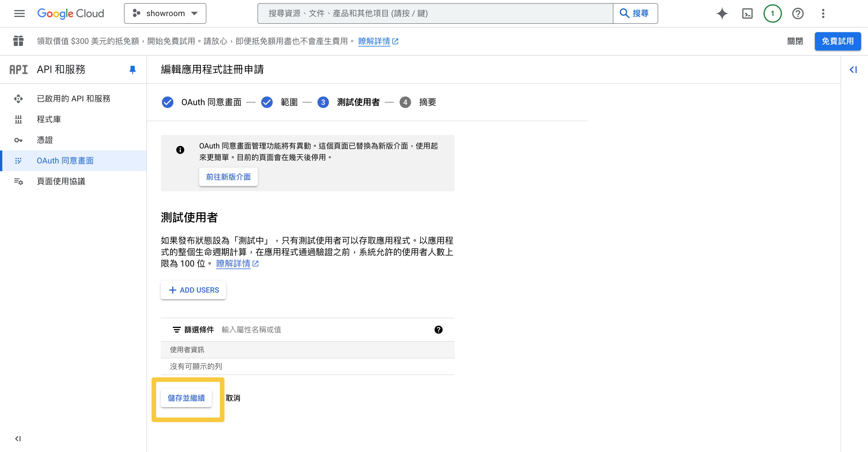Click 儲存並繼續 button
Viewport: 868px width, 452px height.
186,398
